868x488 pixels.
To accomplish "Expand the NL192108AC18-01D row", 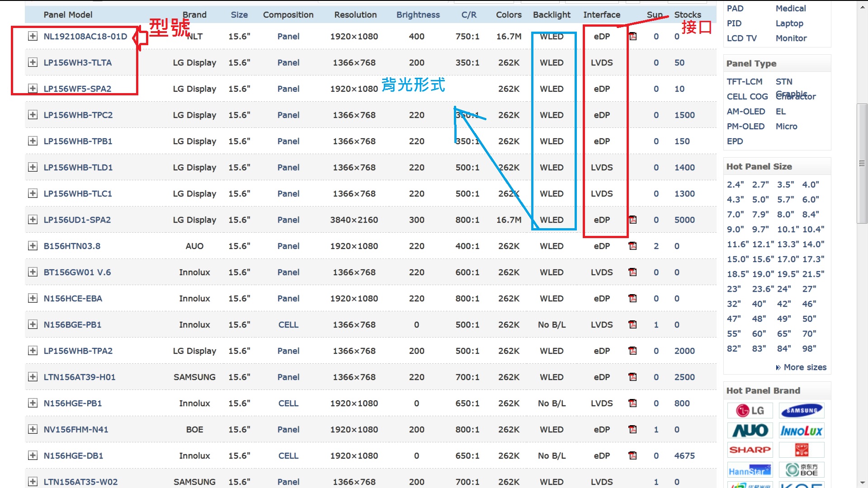I will click(x=33, y=37).
